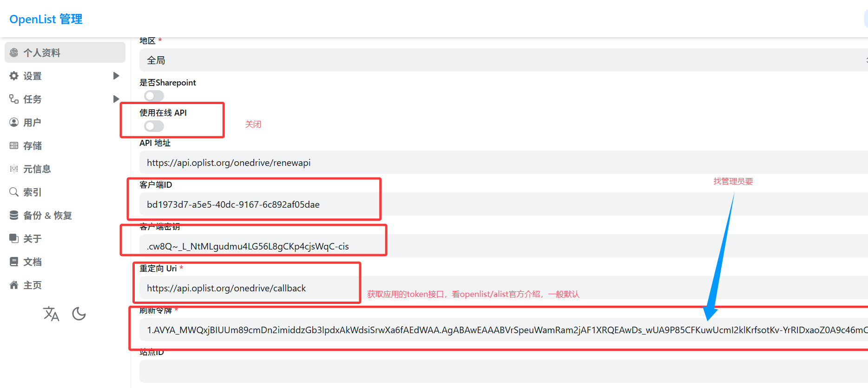Click the Index magnifier icon
This screenshot has height=388, width=868.
(x=14, y=192)
